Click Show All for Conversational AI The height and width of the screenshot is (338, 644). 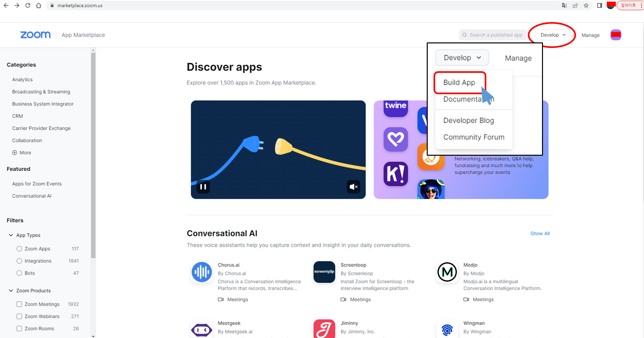pyautogui.click(x=540, y=234)
